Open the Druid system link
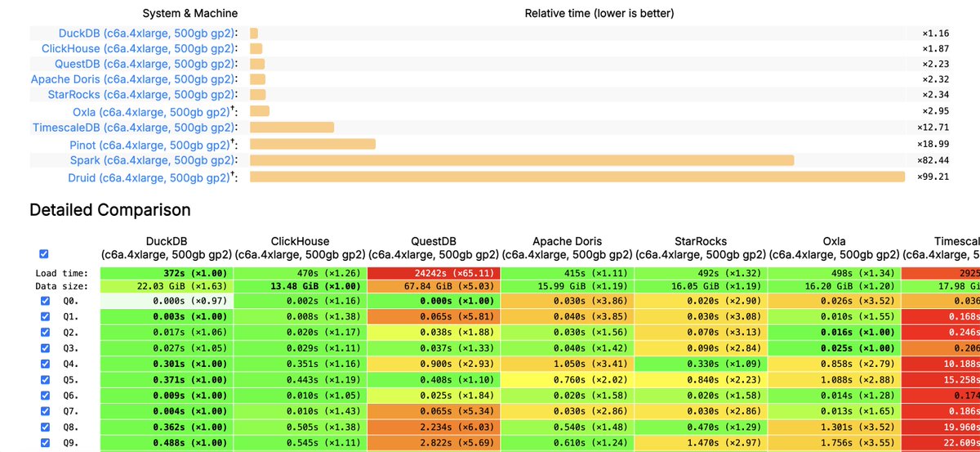The width and height of the screenshot is (980, 452). pyautogui.click(x=149, y=177)
